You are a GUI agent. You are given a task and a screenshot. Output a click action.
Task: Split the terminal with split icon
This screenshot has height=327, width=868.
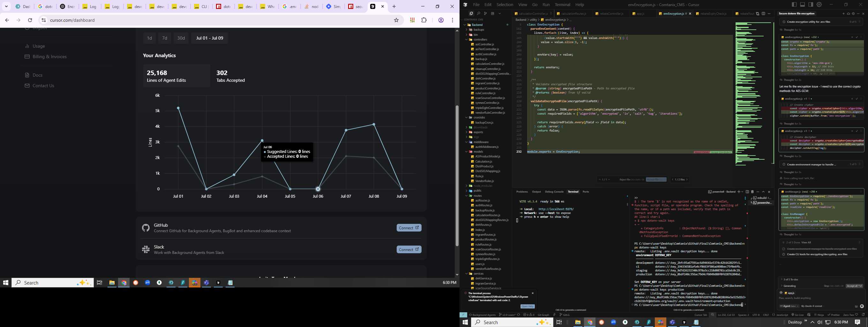point(747,192)
